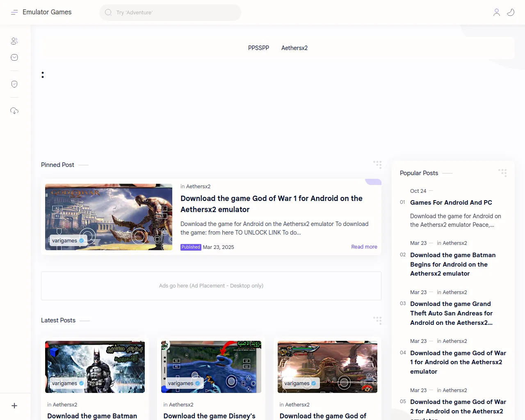Open the envelope contact icon in the sidebar
525x420 pixels.
point(14,57)
